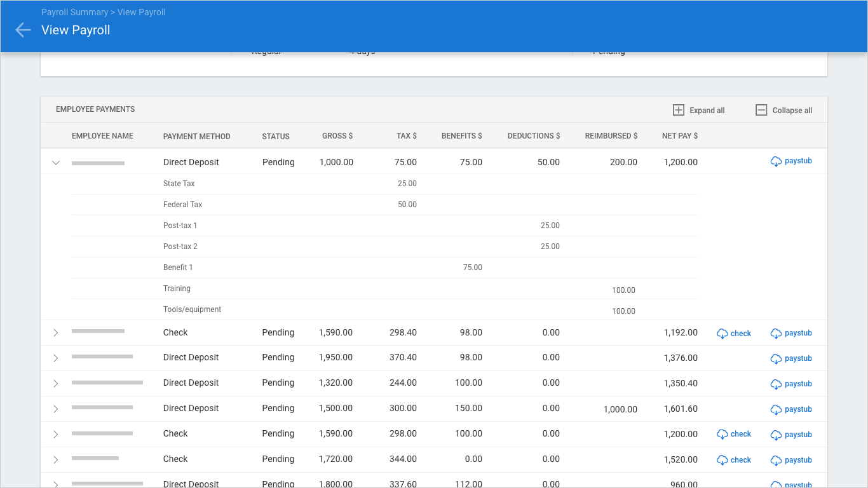Expand the row with gross 1,500.00
The width and height of the screenshot is (868, 488).
click(56, 409)
